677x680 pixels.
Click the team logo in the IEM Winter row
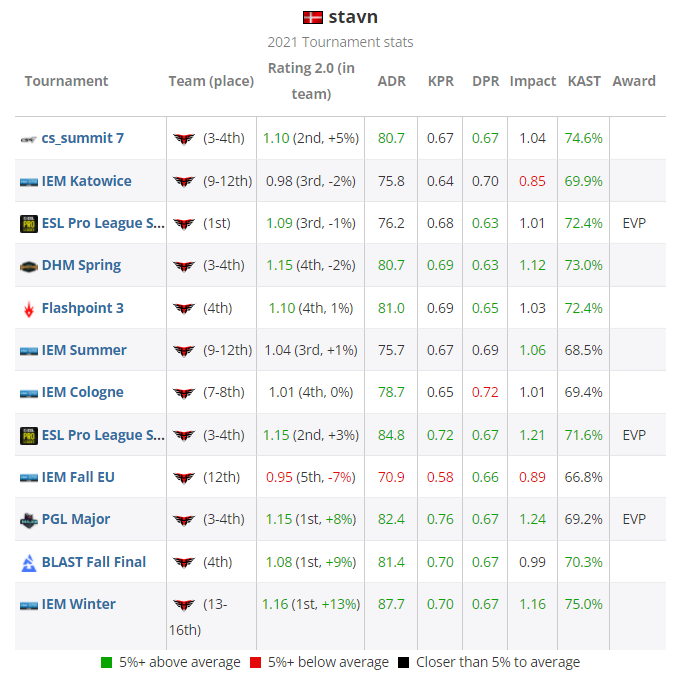tap(184, 605)
